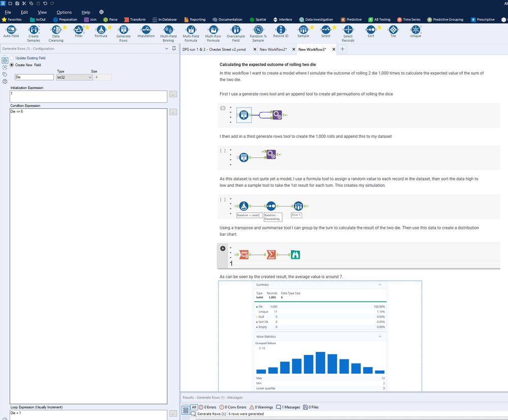Click the '6 rows were generated' message

246,414
